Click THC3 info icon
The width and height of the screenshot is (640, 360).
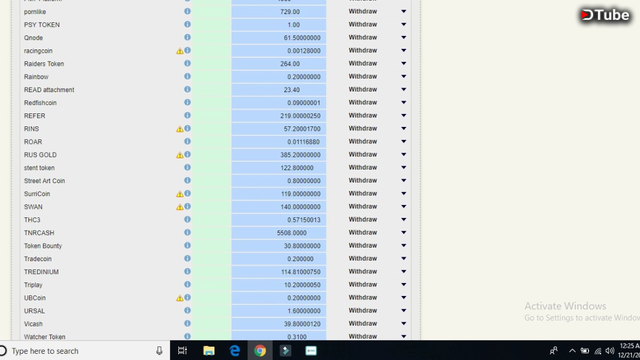click(x=187, y=220)
